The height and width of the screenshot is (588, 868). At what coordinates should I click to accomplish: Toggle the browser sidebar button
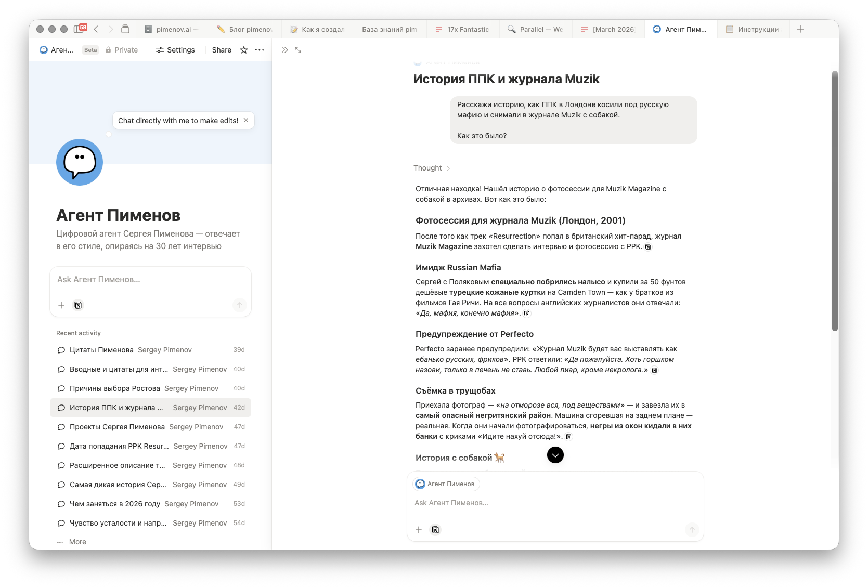(x=79, y=29)
